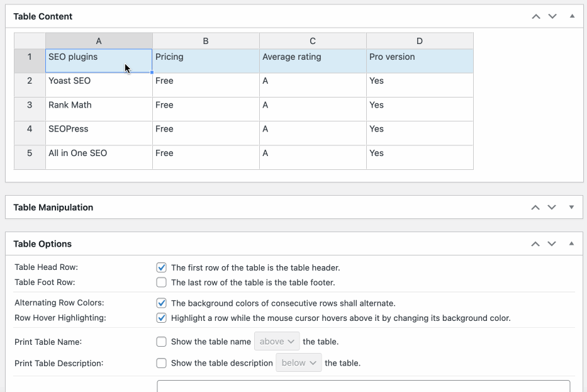Select the 'All in One SEO' cell

click(99, 157)
